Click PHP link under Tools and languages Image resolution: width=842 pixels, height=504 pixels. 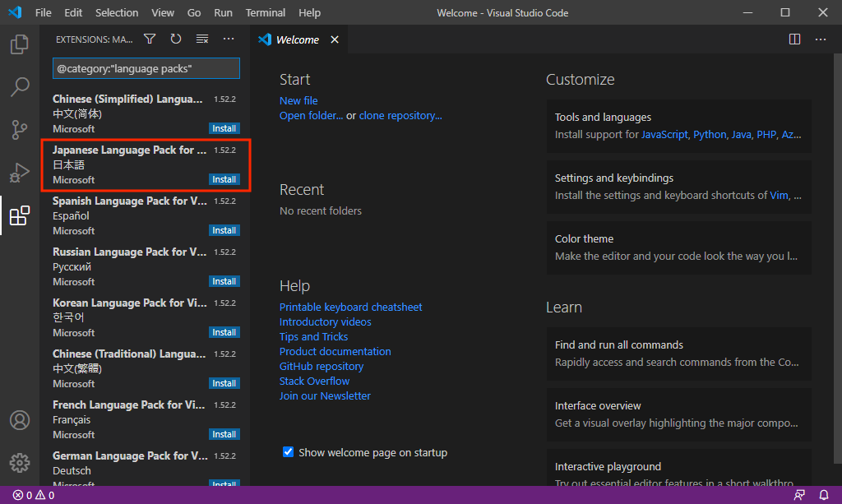[766, 134]
